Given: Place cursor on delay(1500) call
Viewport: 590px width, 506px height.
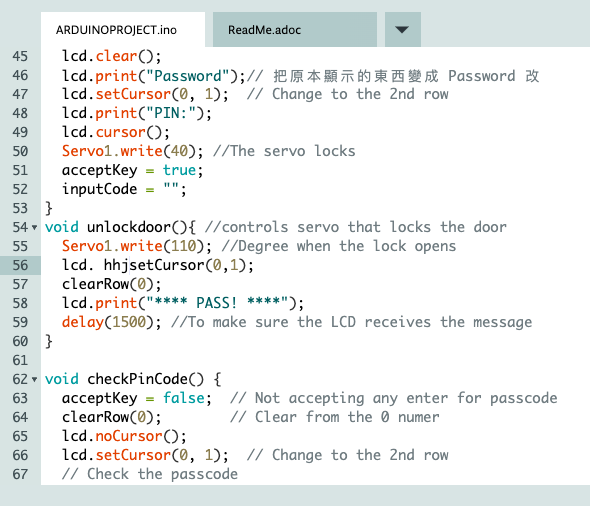Looking at the screenshot, I should pyautogui.click(x=112, y=322).
